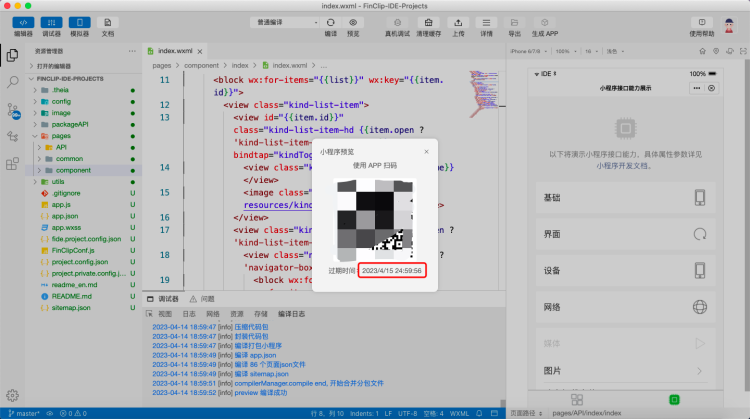The image size is (750, 419).
Task: Select the index.wxml editor tab
Action: pos(175,51)
